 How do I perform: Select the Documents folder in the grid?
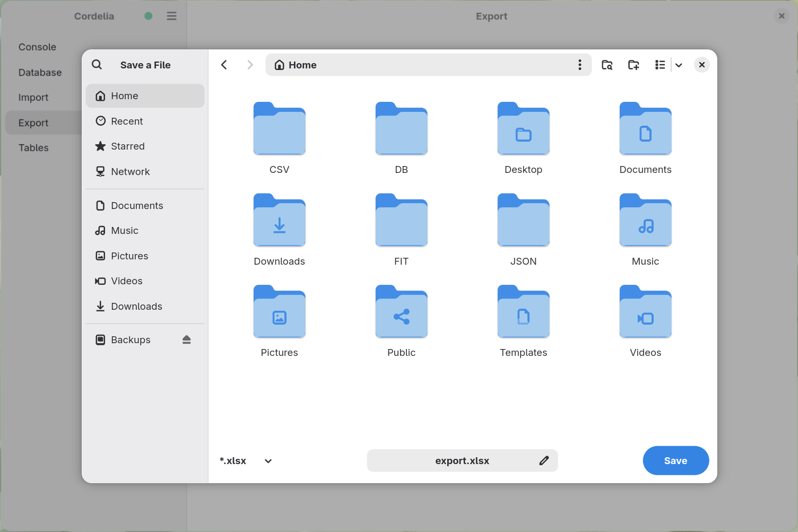tap(645, 138)
